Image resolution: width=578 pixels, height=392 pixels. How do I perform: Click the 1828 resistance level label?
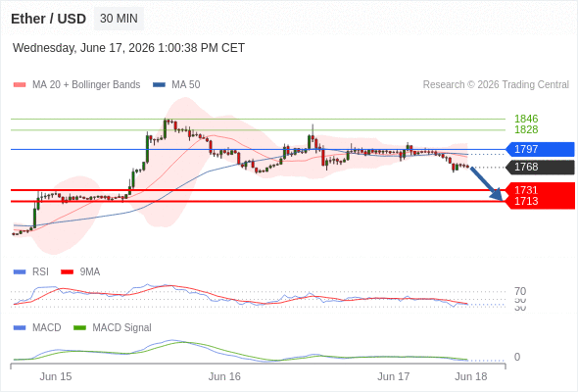[526, 129]
